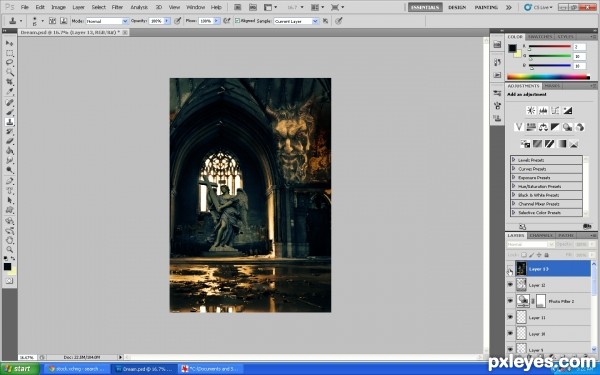Screen dimensions: 600x375
Task: Expand Curves Presets list
Action: pos(514,169)
